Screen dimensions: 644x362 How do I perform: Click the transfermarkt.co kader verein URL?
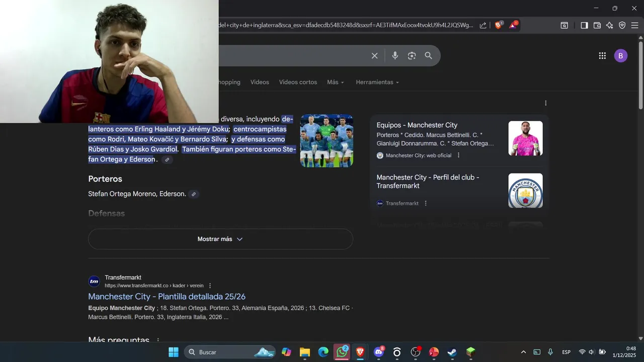coord(154,286)
